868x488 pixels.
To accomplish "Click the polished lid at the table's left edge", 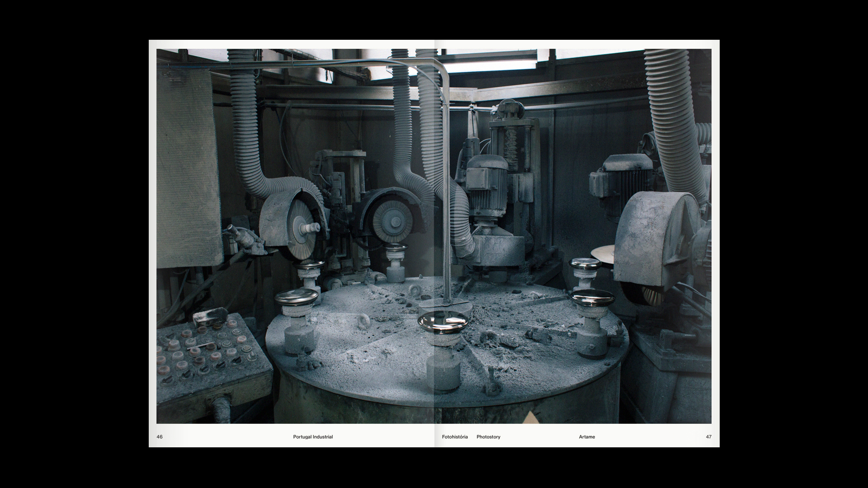I will pos(297,296).
